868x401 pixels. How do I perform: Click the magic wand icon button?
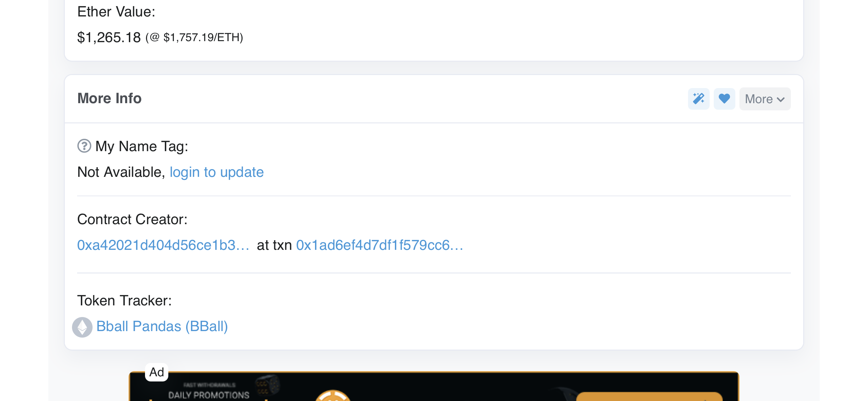click(x=698, y=99)
